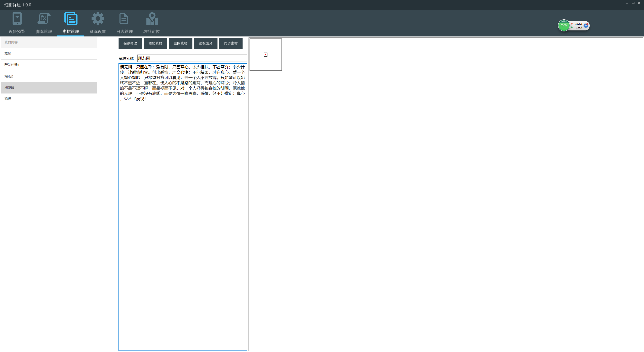The height and width of the screenshot is (352, 644).
Task: Open the 系统设置 gear icon
Action: (98, 19)
